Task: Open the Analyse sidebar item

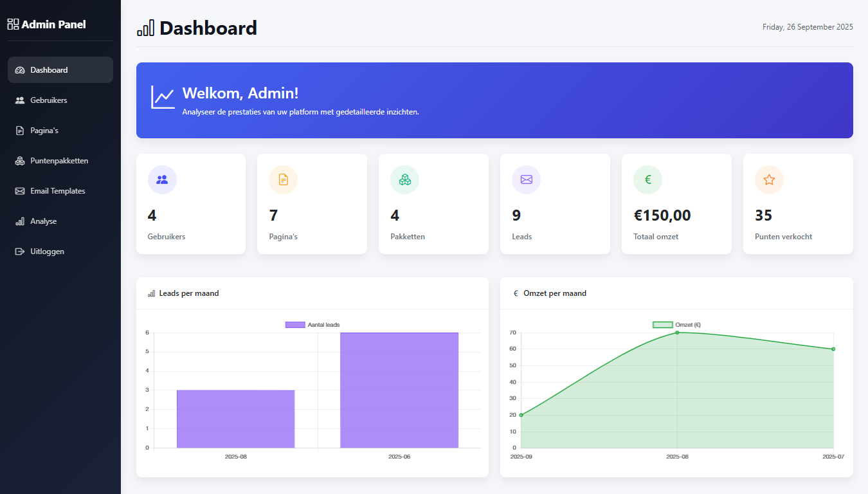Action: pos(43,221)
